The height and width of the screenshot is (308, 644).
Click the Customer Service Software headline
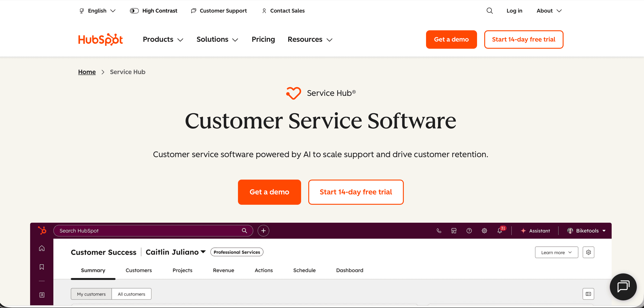coord(320,121)
